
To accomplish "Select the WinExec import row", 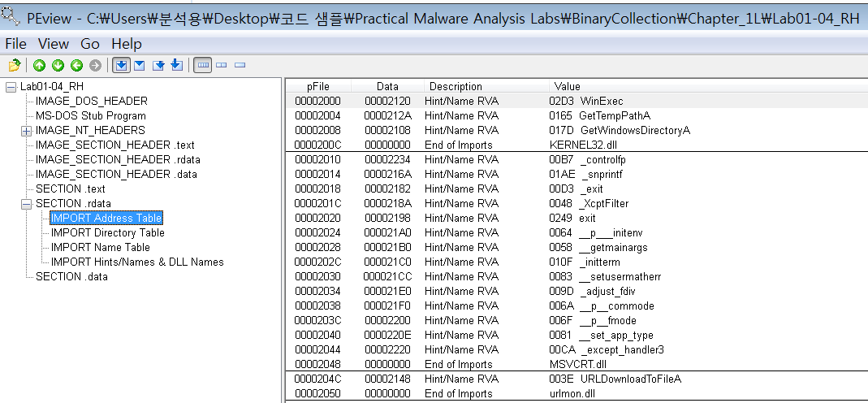I will (577, 102).
